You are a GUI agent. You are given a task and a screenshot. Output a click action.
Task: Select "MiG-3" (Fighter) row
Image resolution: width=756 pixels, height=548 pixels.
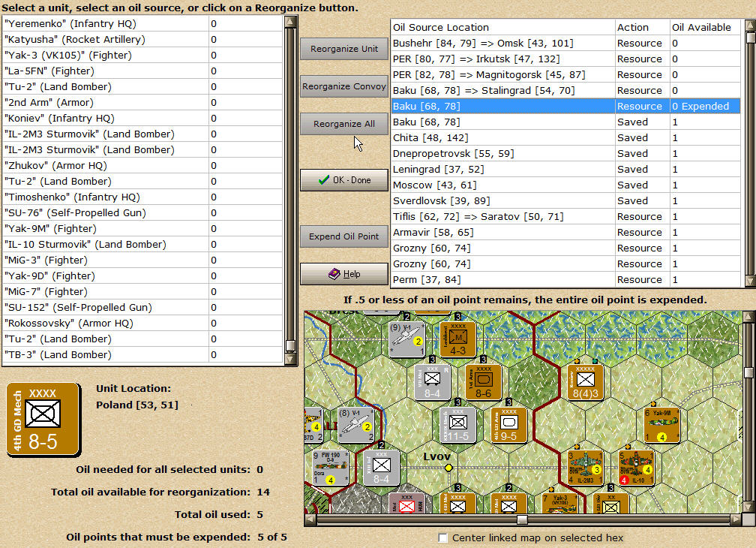tap(142, 260)
